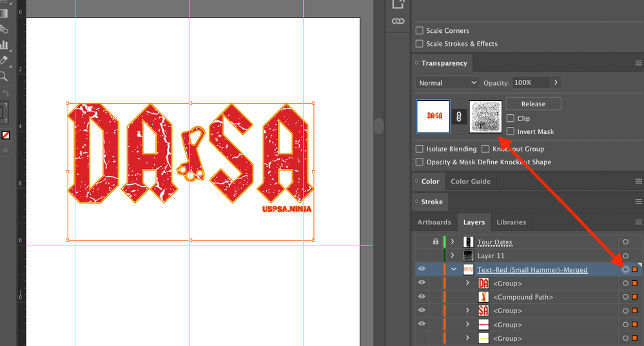
Task: Enable the Scale Corners checkbox
Action: [420, 31]
